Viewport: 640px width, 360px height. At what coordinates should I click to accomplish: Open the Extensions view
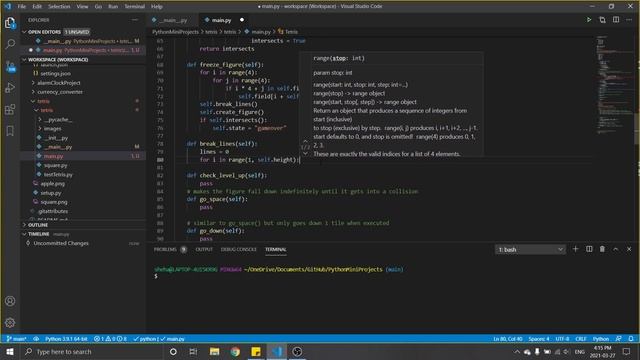coord(10,109)
